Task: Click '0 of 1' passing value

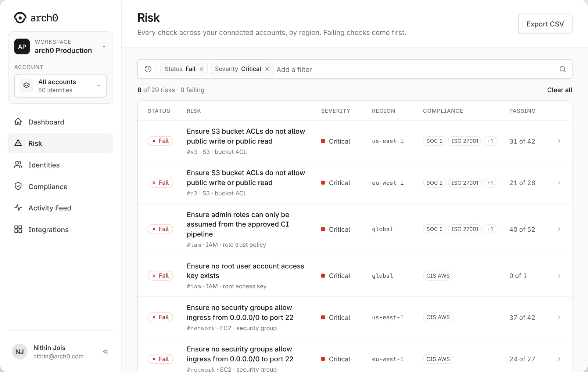Action: tap(518, 276)
